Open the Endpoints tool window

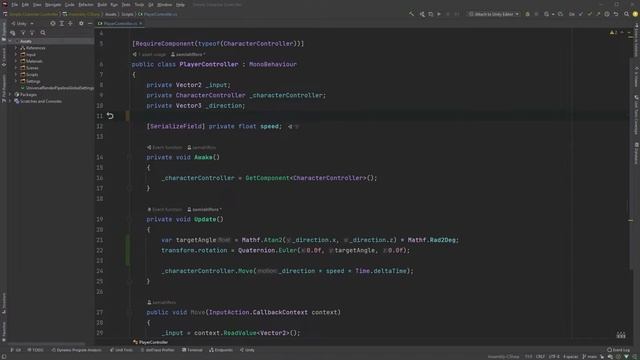[221, 350]
